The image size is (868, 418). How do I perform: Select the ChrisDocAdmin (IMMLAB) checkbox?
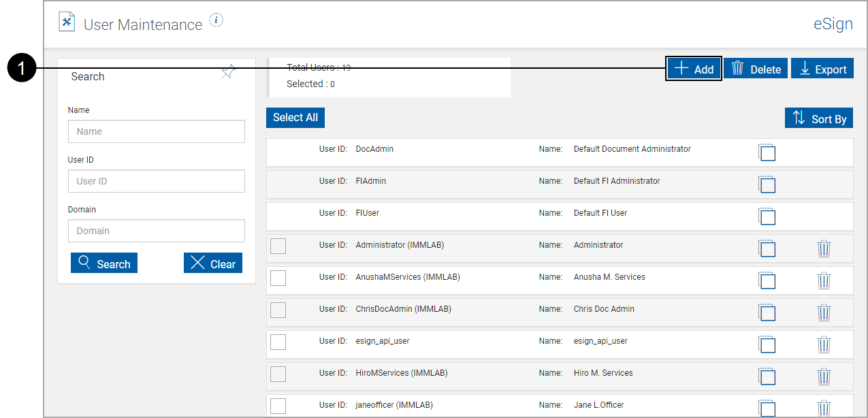(278, 310)
